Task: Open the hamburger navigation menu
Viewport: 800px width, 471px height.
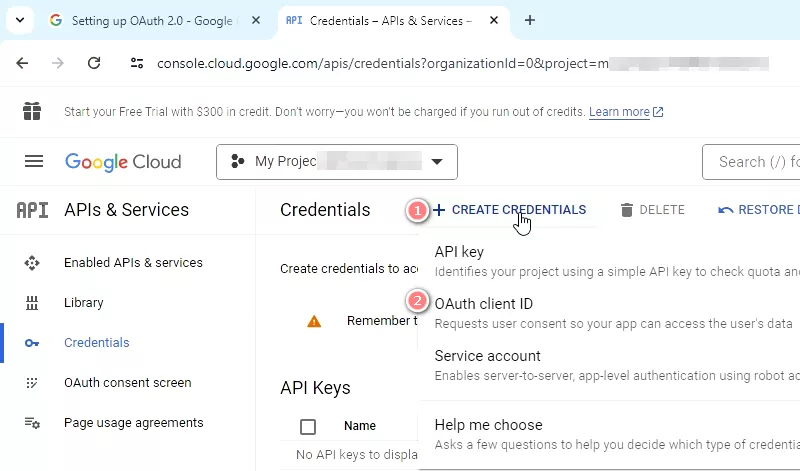Action: [x=34, y=162]
